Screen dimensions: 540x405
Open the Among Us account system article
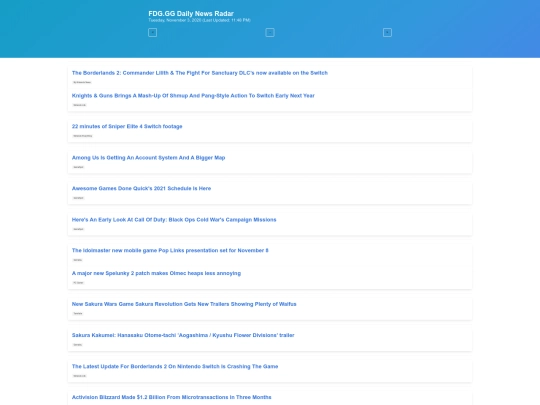point(148,158)
